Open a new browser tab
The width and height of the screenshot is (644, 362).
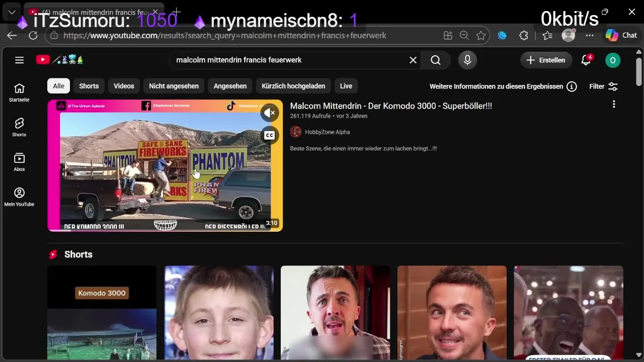click(x=176, y=12)
